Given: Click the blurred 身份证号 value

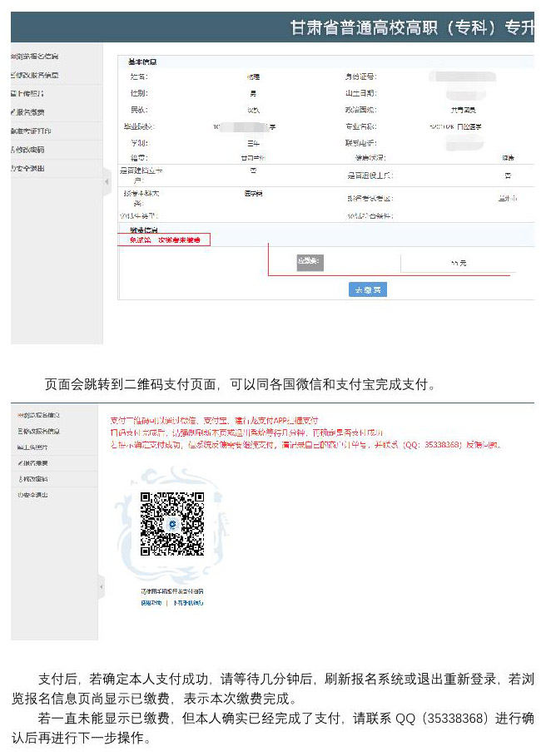Looking at the screenshot, I should coord(463,77).
